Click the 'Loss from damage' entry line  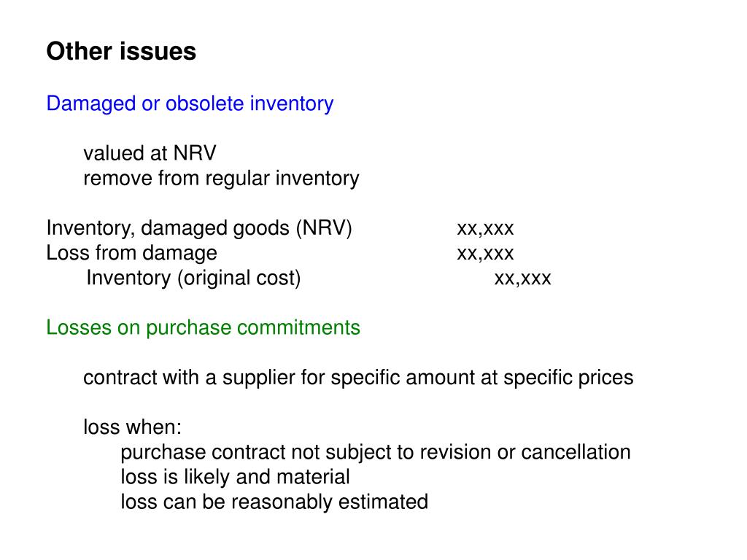point(131,253)
